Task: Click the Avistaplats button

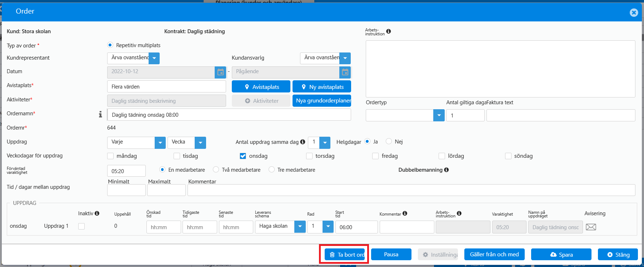Action: click(261, 87)
